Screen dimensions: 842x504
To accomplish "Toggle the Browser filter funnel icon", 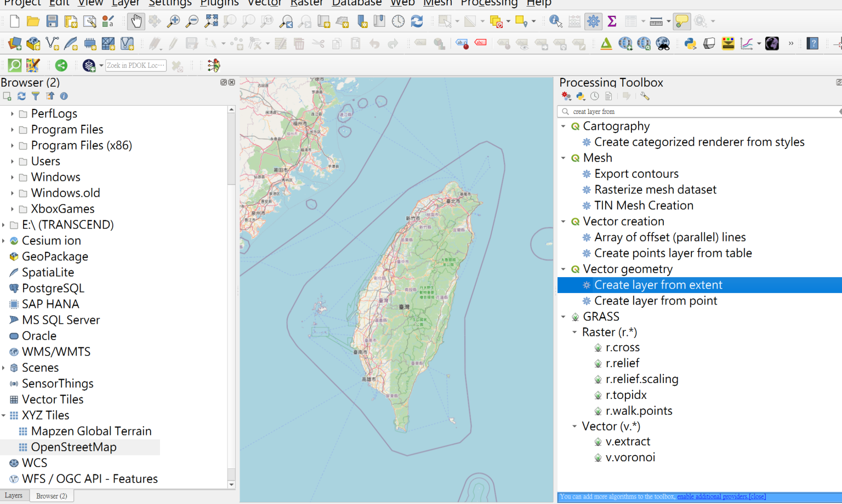I will pyautogui.click(x=36, y=96).
